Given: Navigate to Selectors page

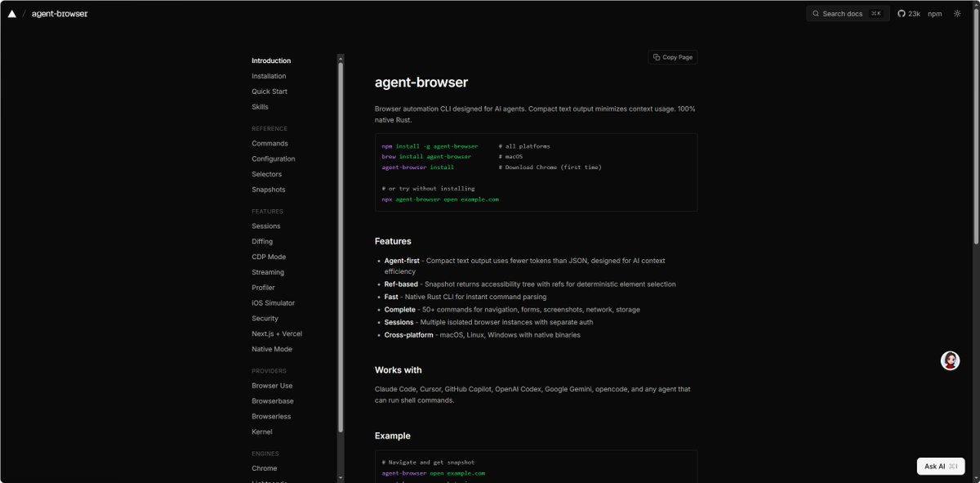Looking at the screenshot, I should click(x=266, y=174).
